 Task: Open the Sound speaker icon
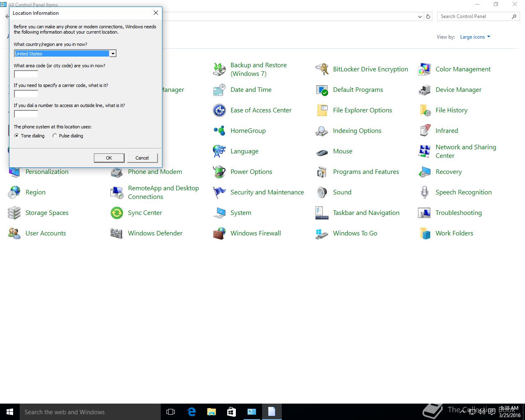click(322, 192)
